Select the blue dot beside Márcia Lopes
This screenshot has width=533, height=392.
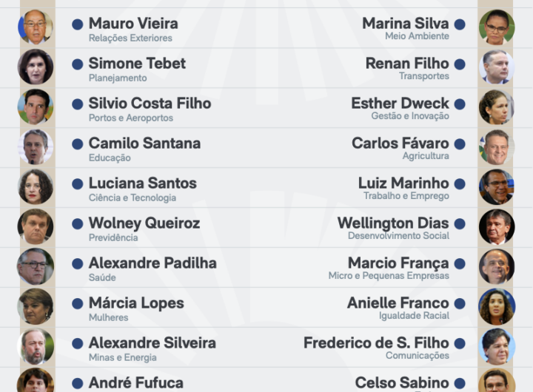click(78, 304)
